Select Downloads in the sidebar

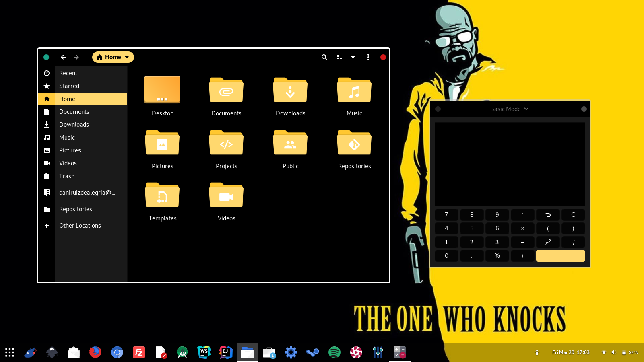point(83,125)
